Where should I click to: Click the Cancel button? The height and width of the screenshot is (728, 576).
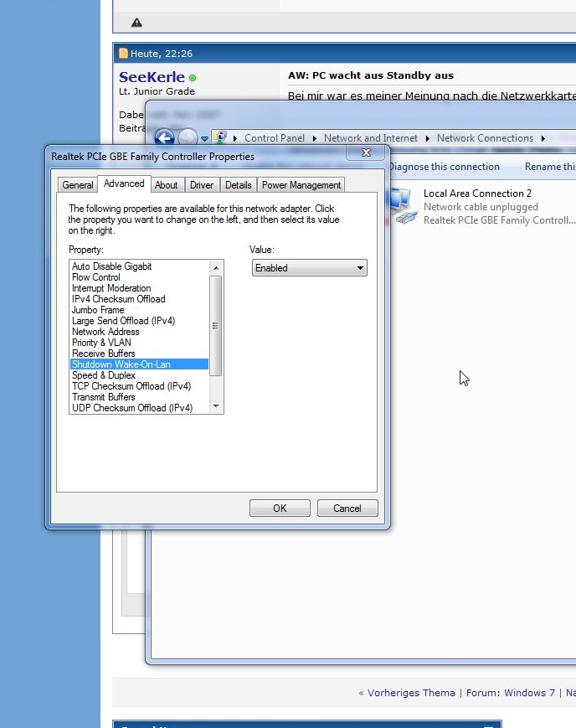(347, 509)
